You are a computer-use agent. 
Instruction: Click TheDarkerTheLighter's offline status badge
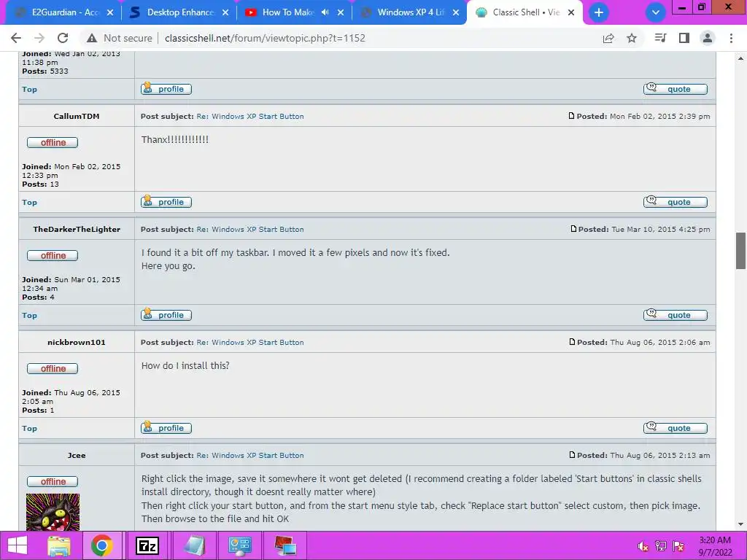[x=53, y=255]
